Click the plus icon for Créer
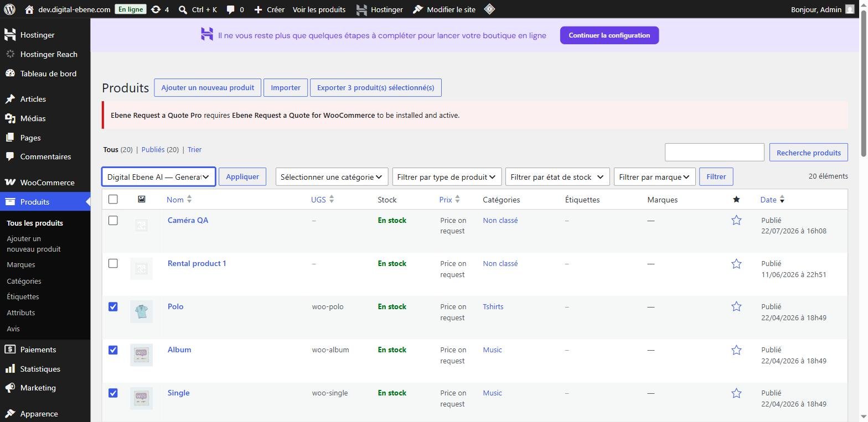 [258, 9]
